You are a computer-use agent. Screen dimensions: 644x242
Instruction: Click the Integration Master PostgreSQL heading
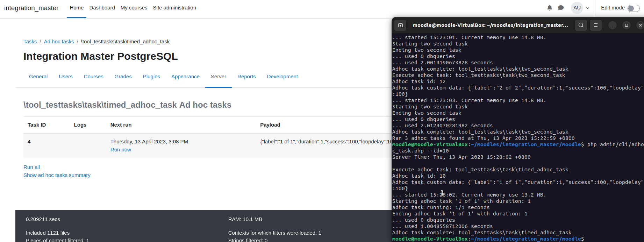pos(101,56)
